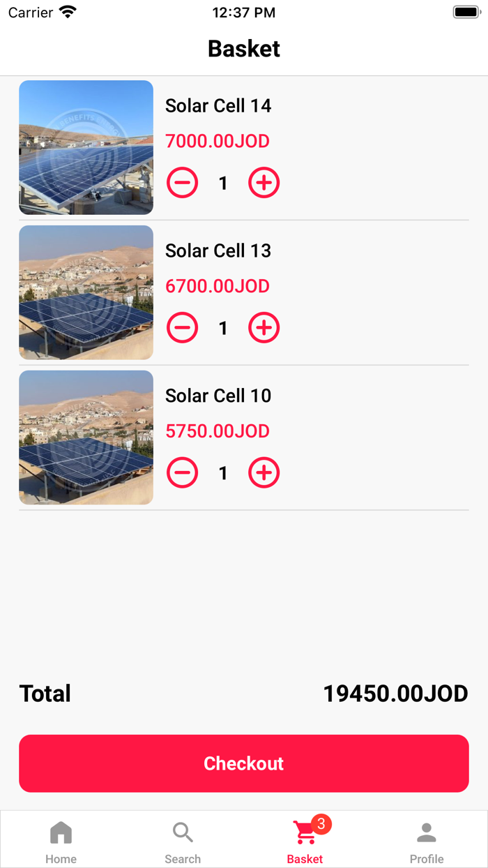
Task: Tap the battery icon in status bar
Action: click(x=466, y=13)
